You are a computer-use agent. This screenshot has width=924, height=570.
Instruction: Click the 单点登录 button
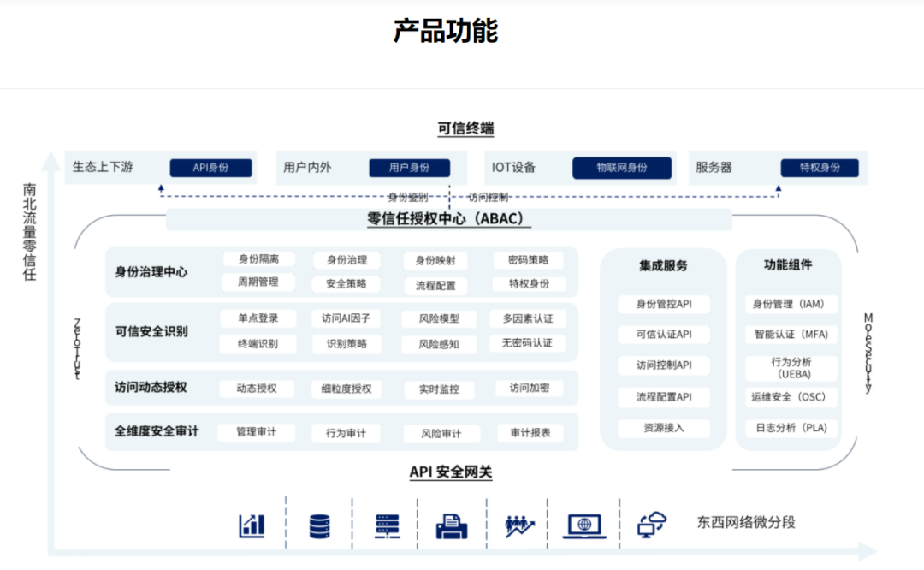point(260,318)
